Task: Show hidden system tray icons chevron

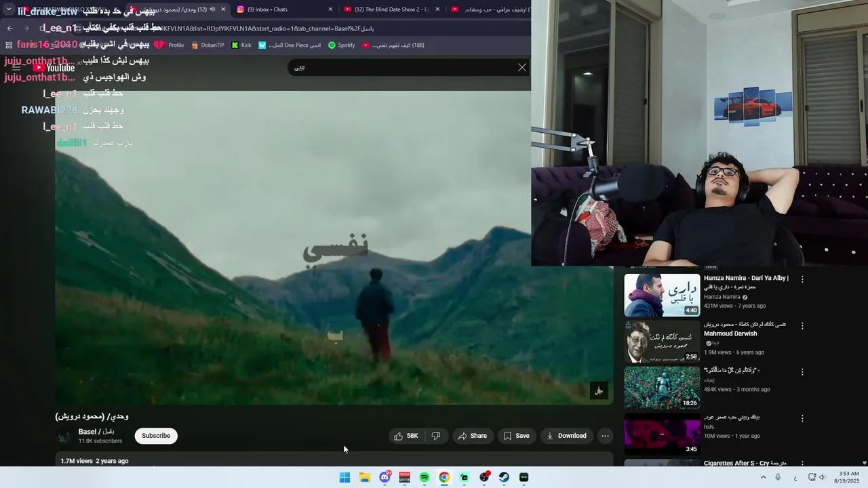Action: (763, 477)
